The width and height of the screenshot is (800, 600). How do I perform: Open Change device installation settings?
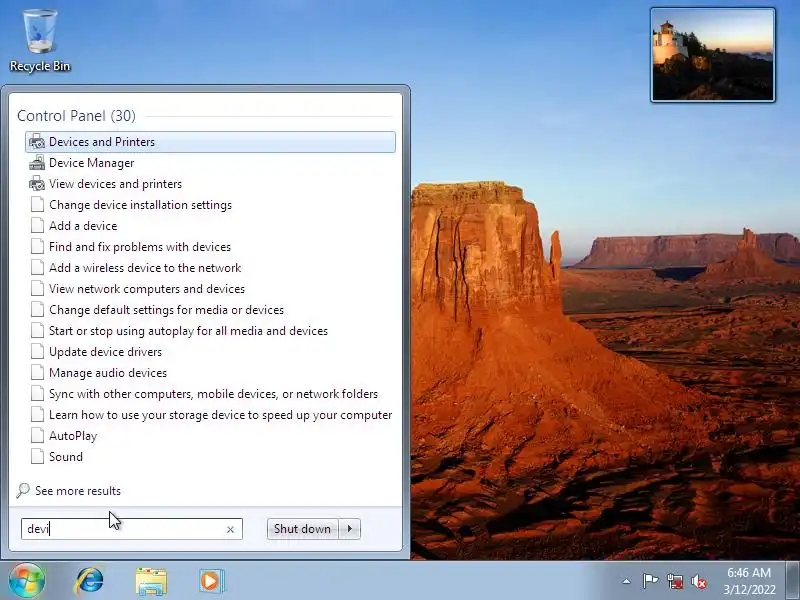tap(210, 205)
